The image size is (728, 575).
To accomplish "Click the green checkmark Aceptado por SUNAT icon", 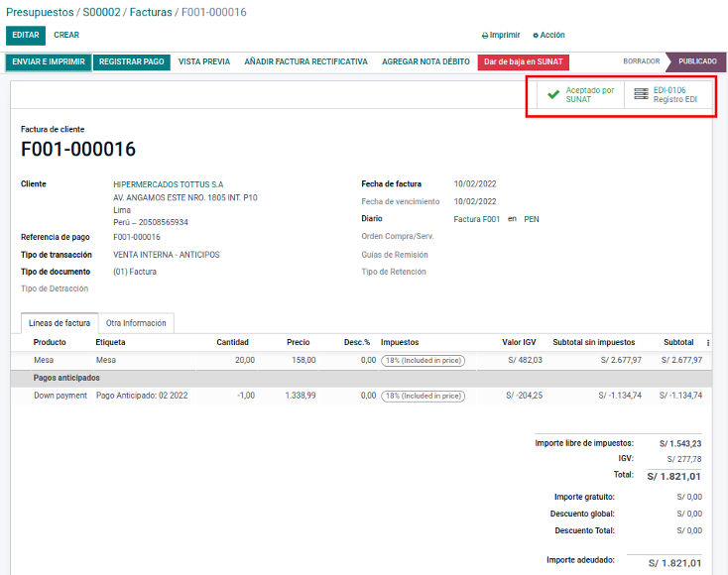I will (x=553, y=95).
